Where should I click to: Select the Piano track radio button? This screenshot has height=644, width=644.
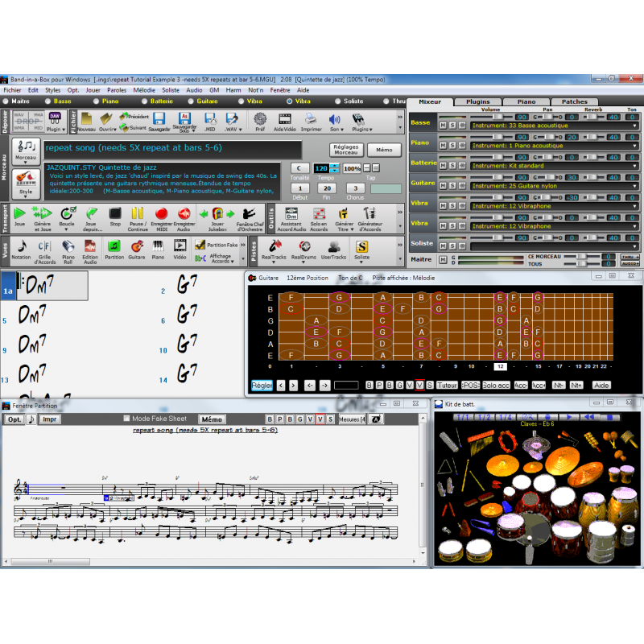[x=96, y=101]
